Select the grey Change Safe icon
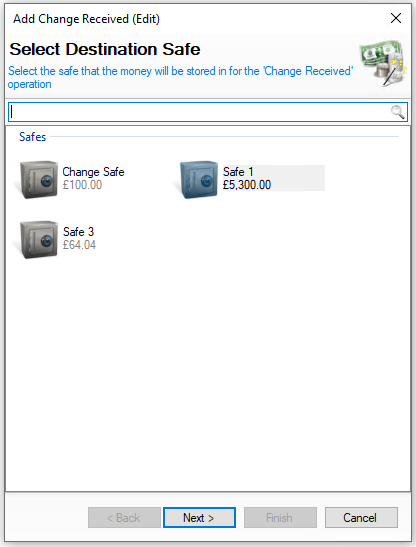The width and height of the screenshot is (416, 547). (x=38, y=179)
